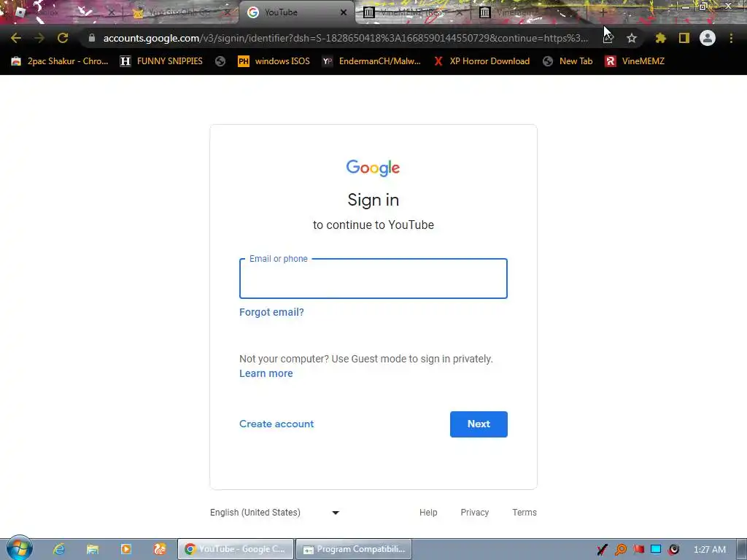The height and width of the screenshot is (560, 747).
Task: Click the red-slash tray icon
Action: pyautogui.click(x=602, y=550)
